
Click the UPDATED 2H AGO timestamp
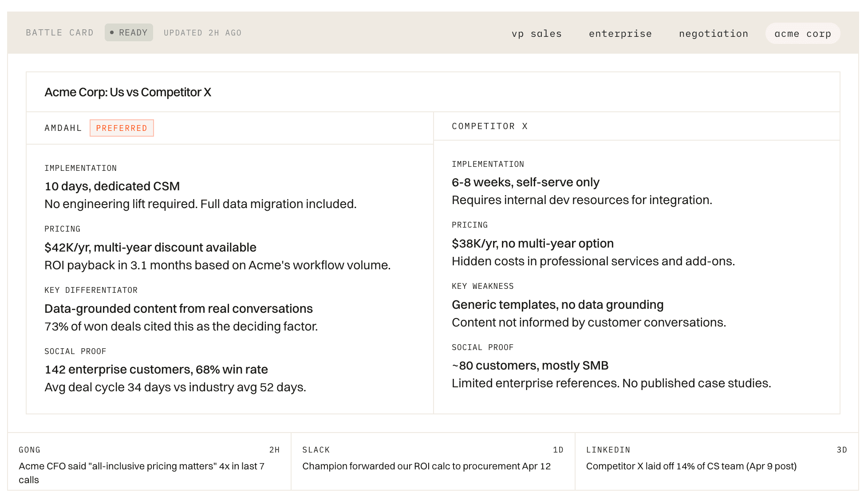tap(202, 33)
